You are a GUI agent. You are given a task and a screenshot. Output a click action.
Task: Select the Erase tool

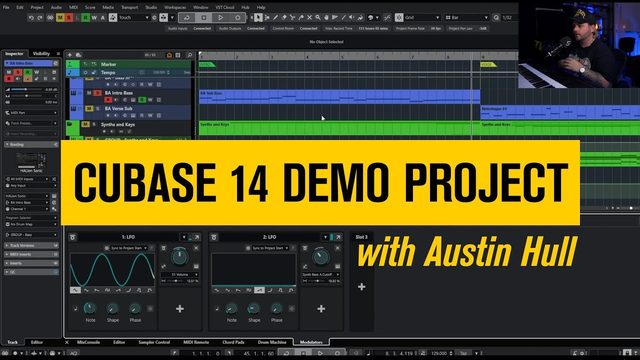pyautogui.click(x=284, y=18)
